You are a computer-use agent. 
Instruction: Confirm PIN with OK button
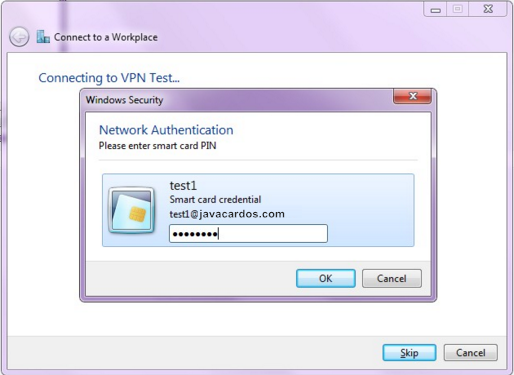click(x=326, y=278)
